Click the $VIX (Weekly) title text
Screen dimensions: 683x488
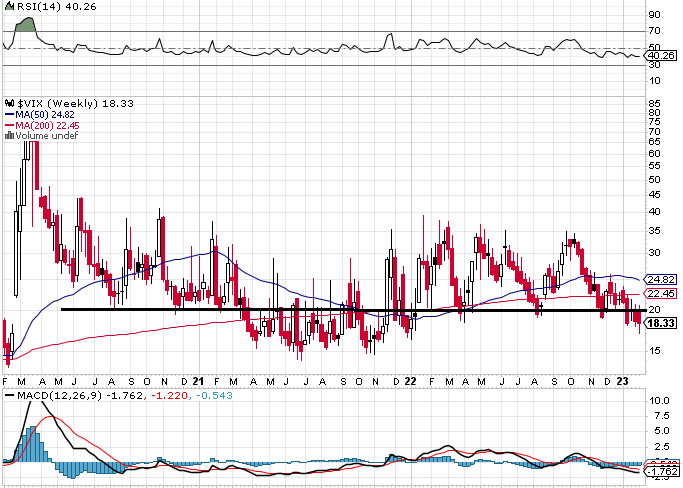(x=57, y=104)
